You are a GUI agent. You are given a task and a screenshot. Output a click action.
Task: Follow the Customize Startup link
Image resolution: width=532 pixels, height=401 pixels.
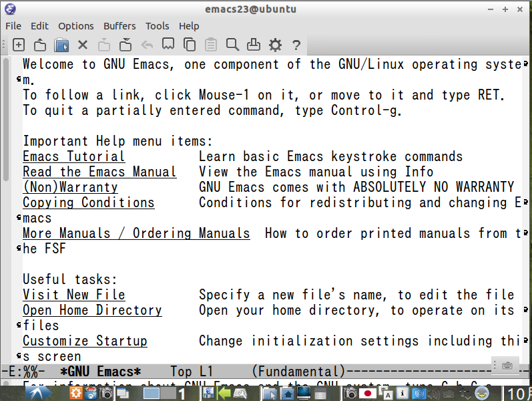[85, 341]
